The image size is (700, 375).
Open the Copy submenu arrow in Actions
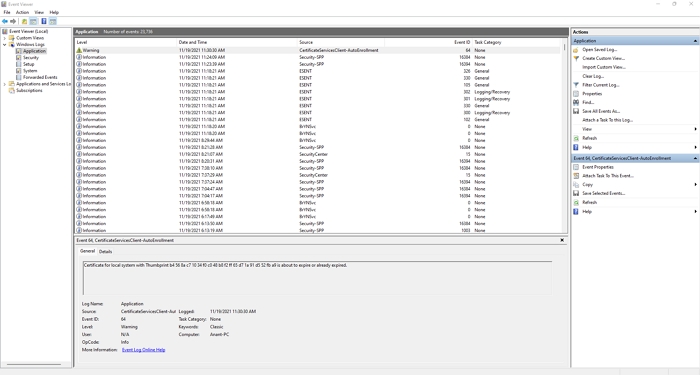coord(696,184)
